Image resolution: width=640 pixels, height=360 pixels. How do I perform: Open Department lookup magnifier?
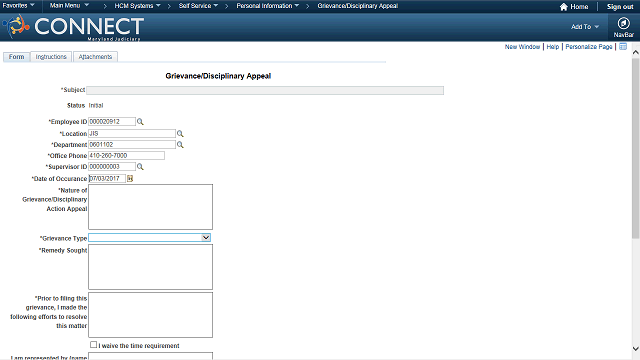click(x=180, y=144)
